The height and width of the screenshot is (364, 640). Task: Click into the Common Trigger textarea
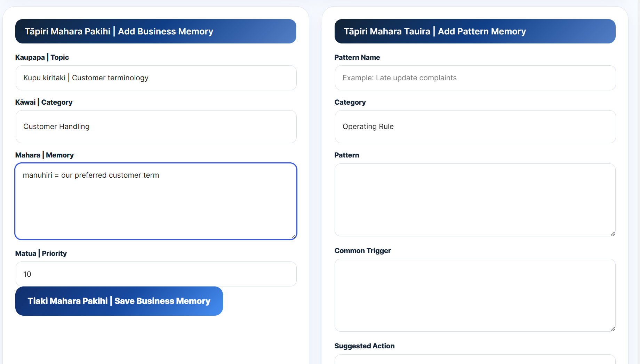475,295
